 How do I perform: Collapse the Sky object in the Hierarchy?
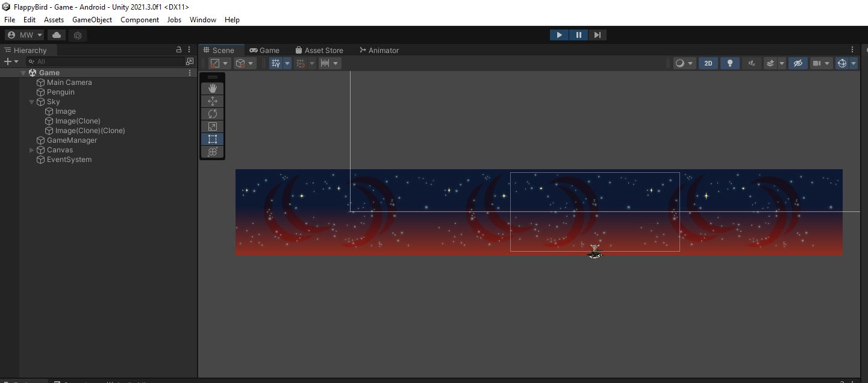[x=31, y=102]
